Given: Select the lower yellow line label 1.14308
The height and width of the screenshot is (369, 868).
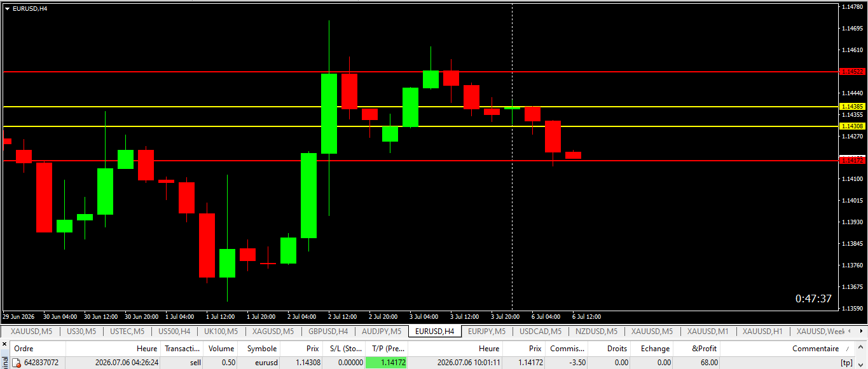Looking at the screenshot, I should (852, 126).
